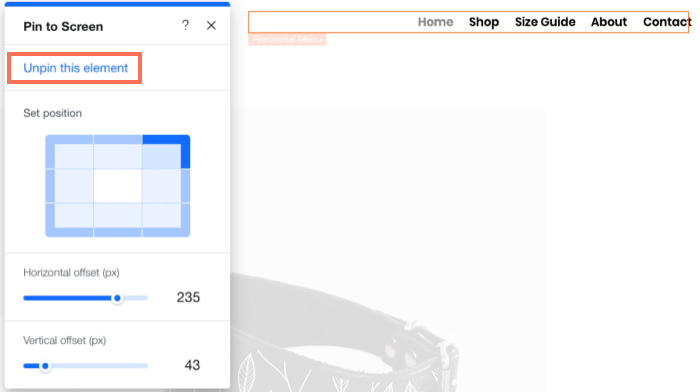Open the About menu item
The image size is (700, 392).
pos(609,22)
